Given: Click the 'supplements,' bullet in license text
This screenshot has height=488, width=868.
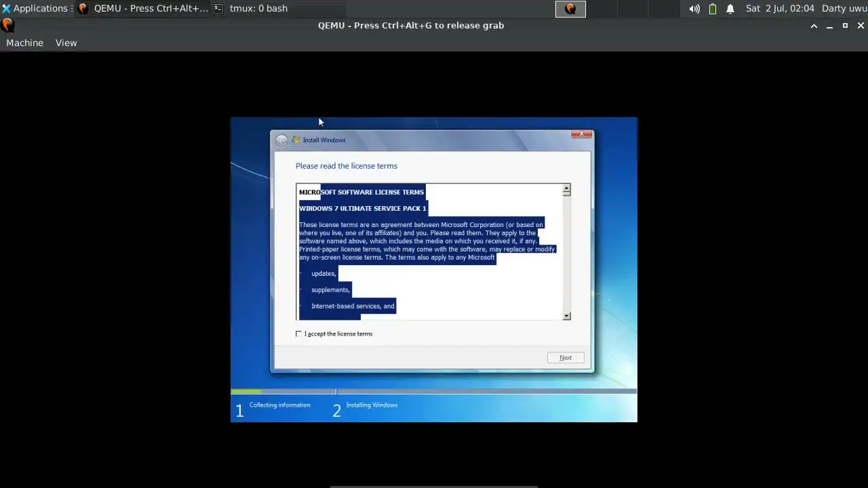Looking at the screenshot, I should tap(330, 289).
